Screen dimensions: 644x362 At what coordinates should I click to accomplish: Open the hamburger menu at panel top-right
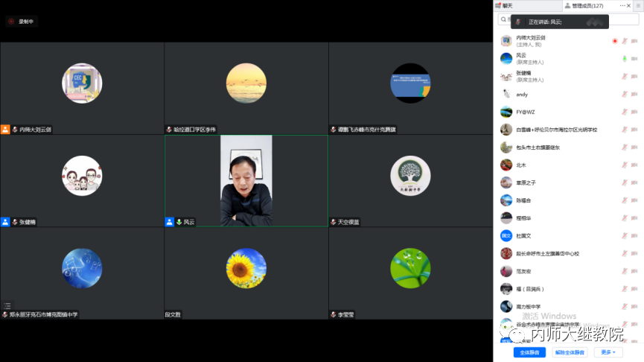pos(638,5)
